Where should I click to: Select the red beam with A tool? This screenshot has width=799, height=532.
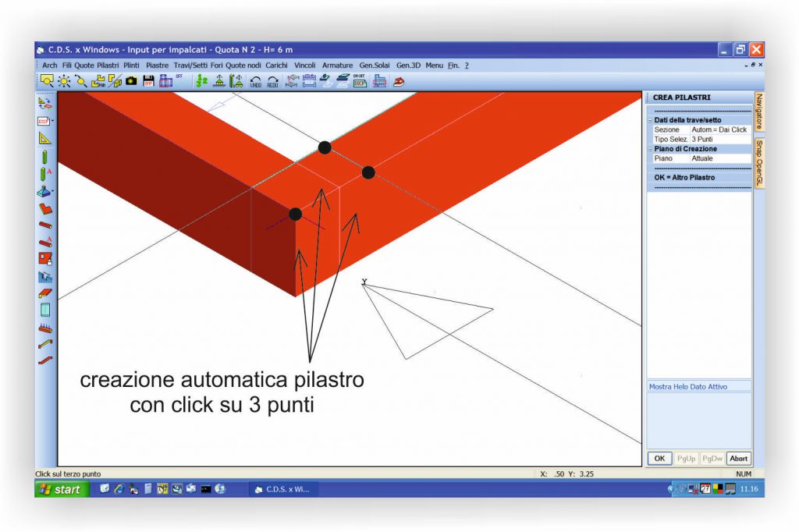coord(45,242)
